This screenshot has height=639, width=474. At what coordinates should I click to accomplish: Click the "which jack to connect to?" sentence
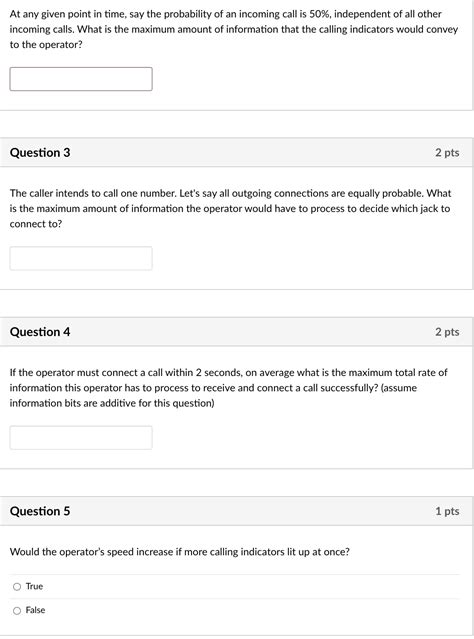[x=230, y=216]
